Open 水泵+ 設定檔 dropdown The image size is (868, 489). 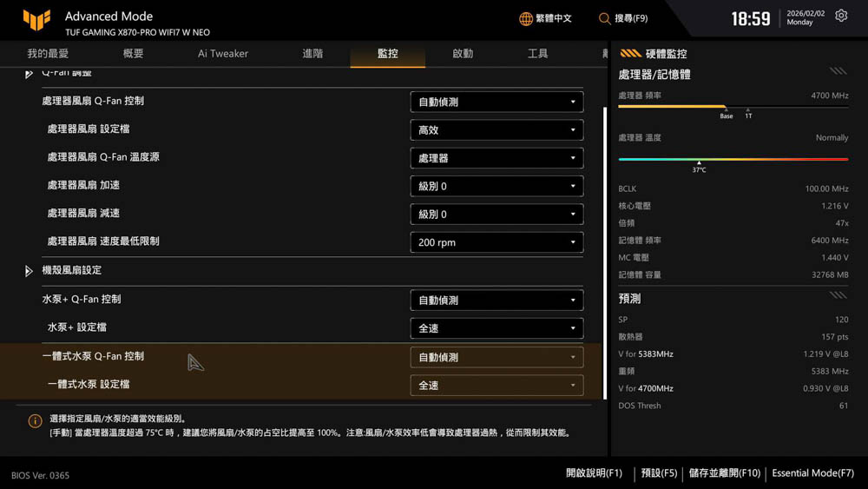496,328
